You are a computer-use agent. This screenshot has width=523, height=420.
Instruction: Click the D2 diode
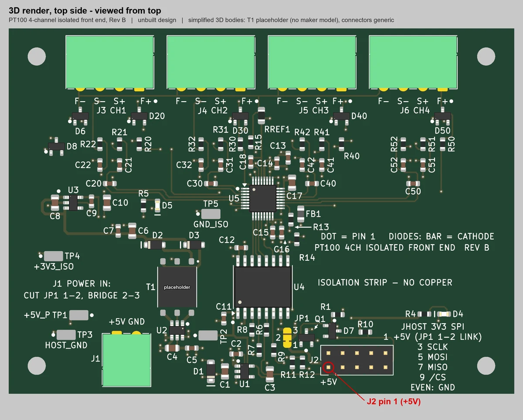[x=153, y=245]
